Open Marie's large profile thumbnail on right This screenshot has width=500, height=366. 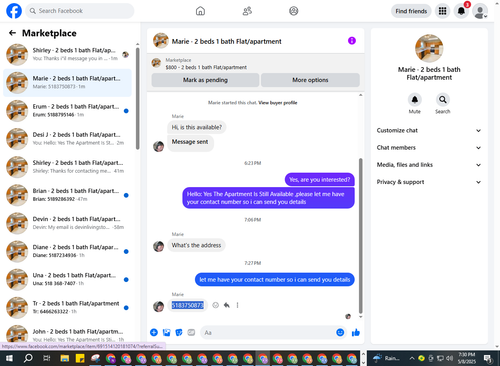coord(429,48)
